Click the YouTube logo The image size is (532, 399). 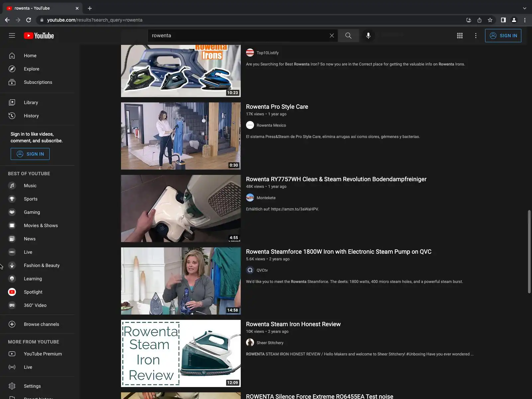(x=39, y=36)
